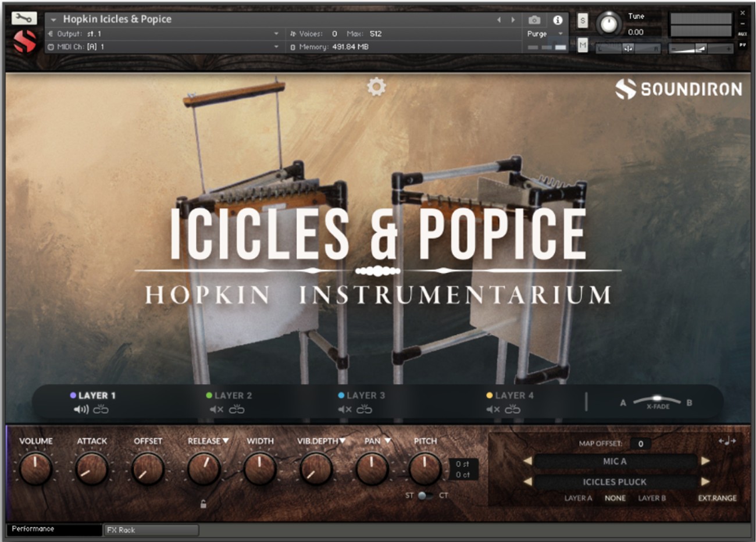
Task: Open the camera snapshot view
Action: pyautogui.click(x=534, y=20)
